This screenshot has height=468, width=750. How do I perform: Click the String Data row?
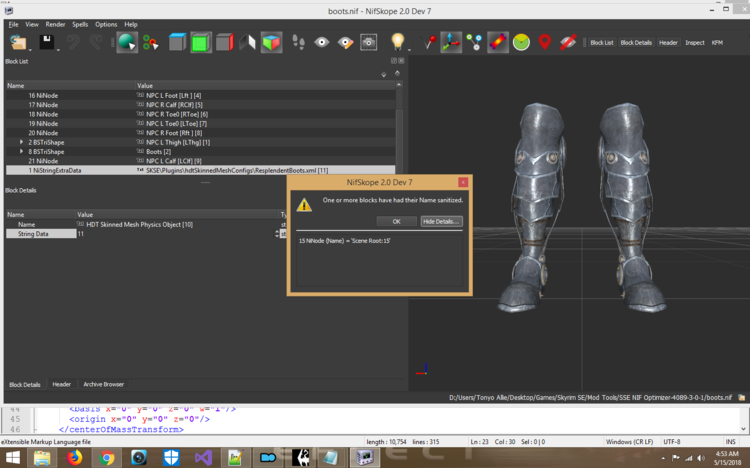(x=146, y=234)
